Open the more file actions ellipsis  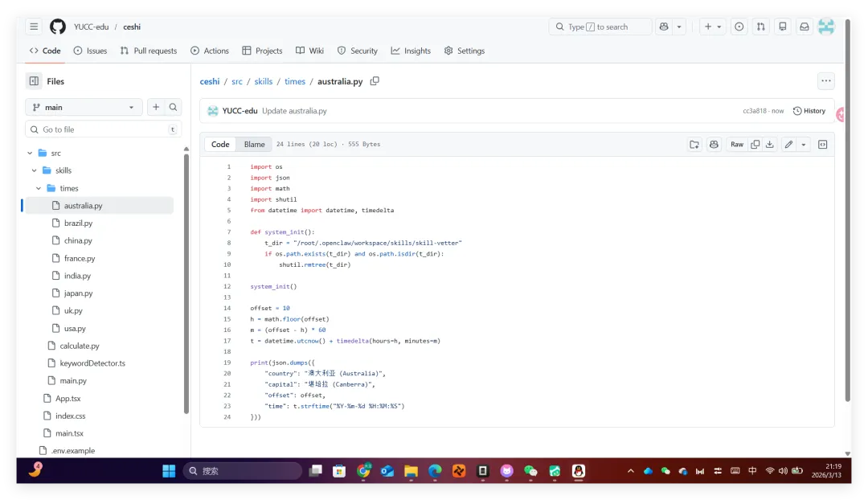826,81
